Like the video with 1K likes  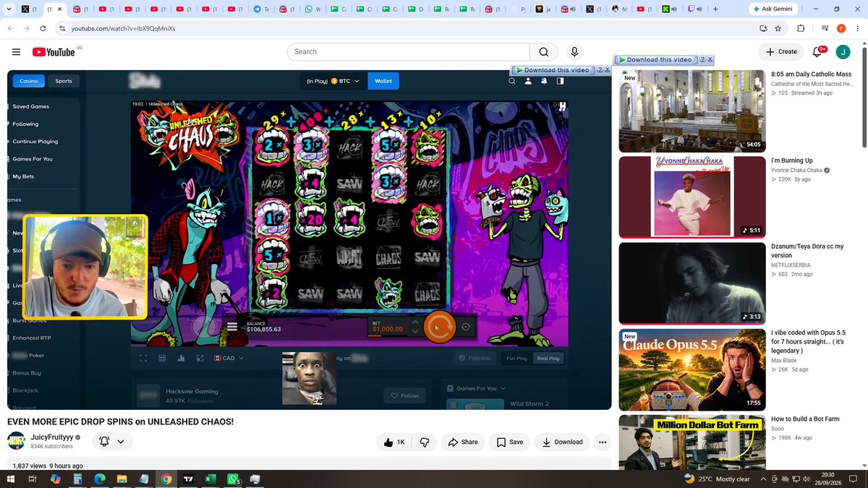395,442
